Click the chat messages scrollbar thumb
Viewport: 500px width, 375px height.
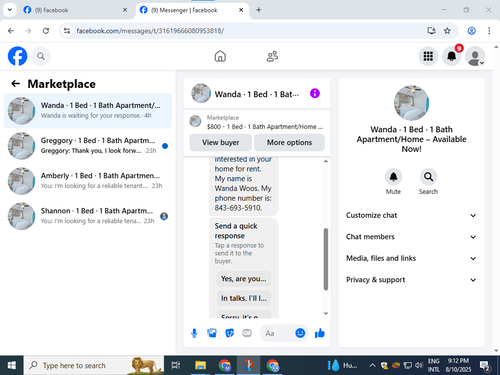[x=326, y=259]
